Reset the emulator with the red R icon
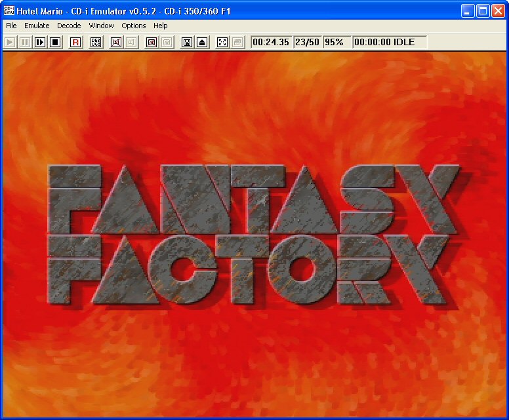This screenshot has height=420, width=509. 75,42
